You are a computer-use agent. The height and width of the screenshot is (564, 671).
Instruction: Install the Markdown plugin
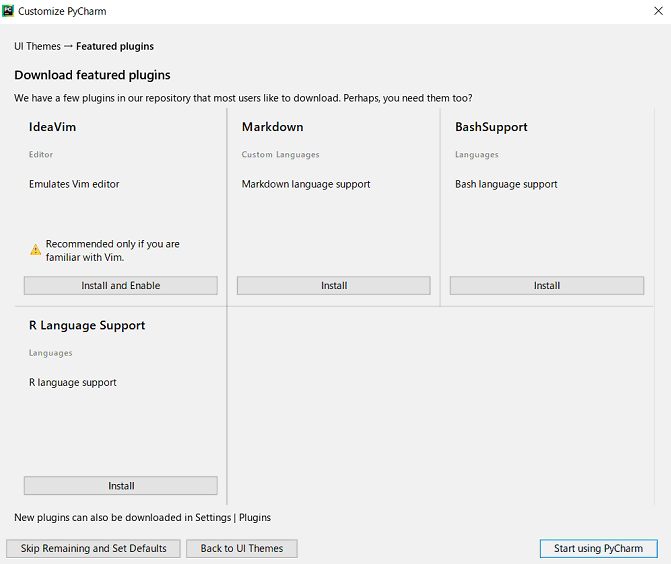[x=333, y=286]
